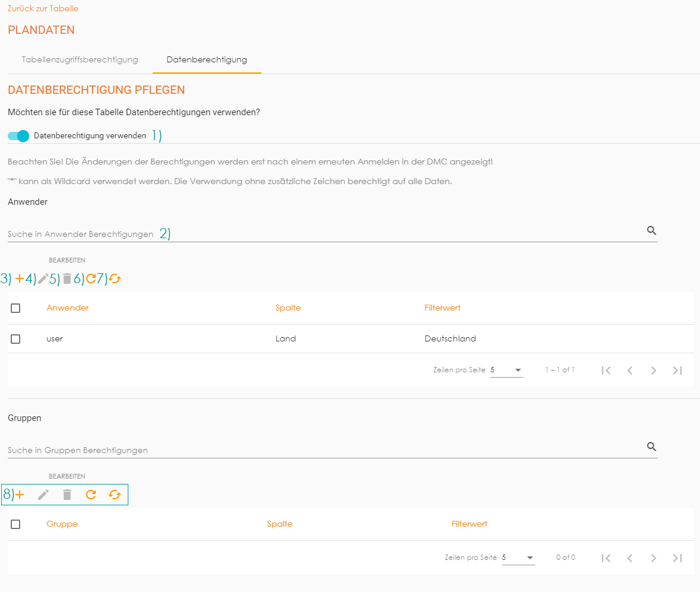
Task: Click the trash delete icon above Anwender table
Action: click(67, 278)
